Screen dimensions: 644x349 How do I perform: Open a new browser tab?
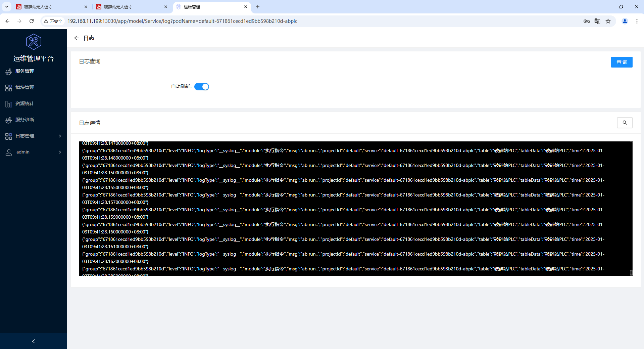point(258,7)
